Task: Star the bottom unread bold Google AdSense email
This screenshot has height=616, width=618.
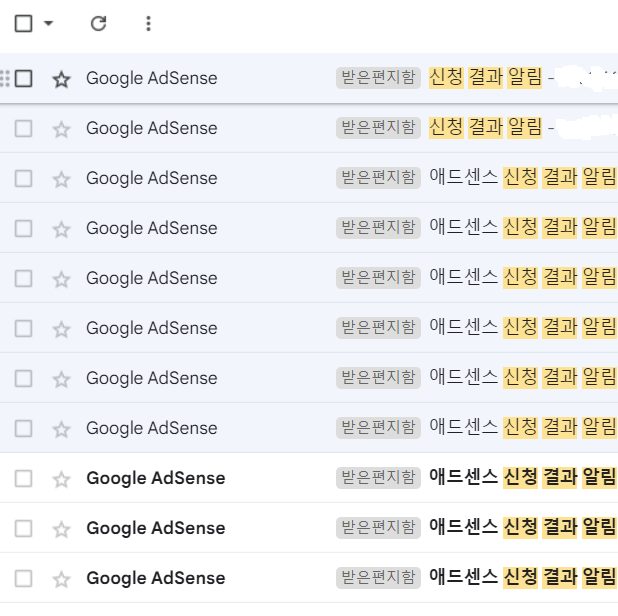Action: point(61,579)
